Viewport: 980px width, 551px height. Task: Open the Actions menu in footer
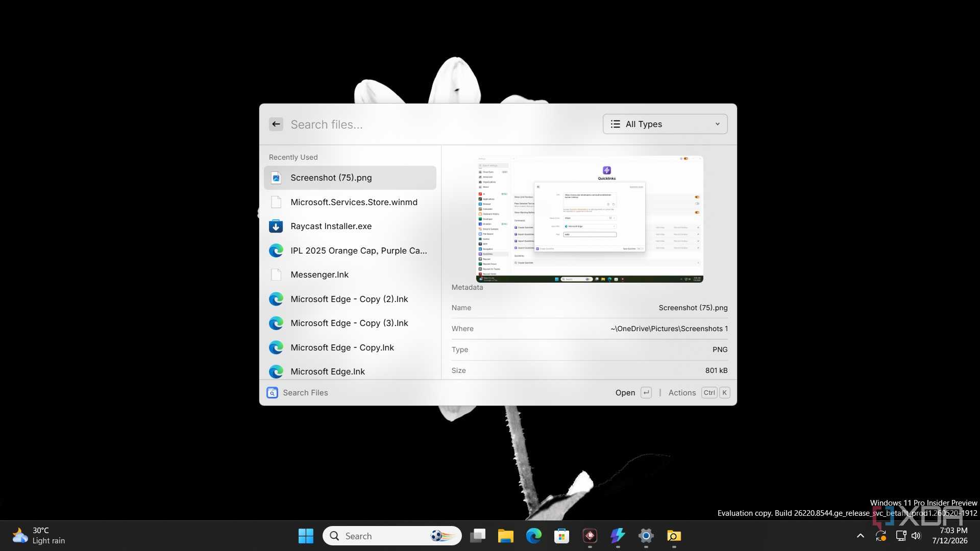pos(682,393)
